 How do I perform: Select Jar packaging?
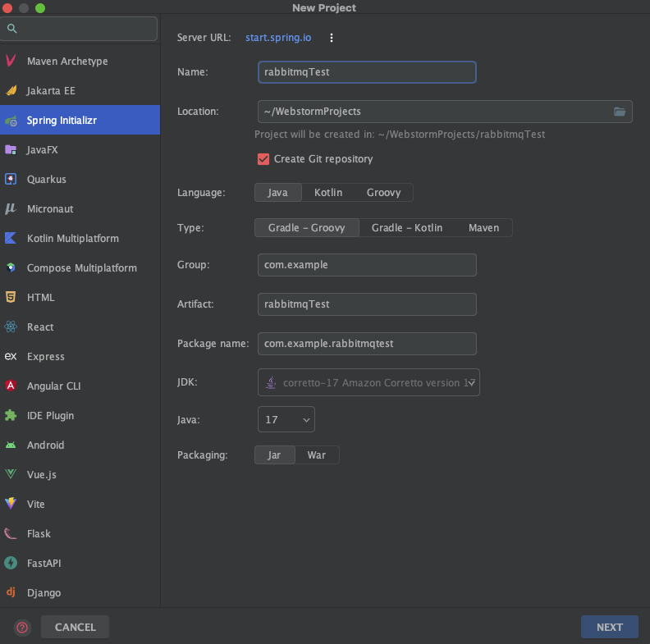point(274,455)
